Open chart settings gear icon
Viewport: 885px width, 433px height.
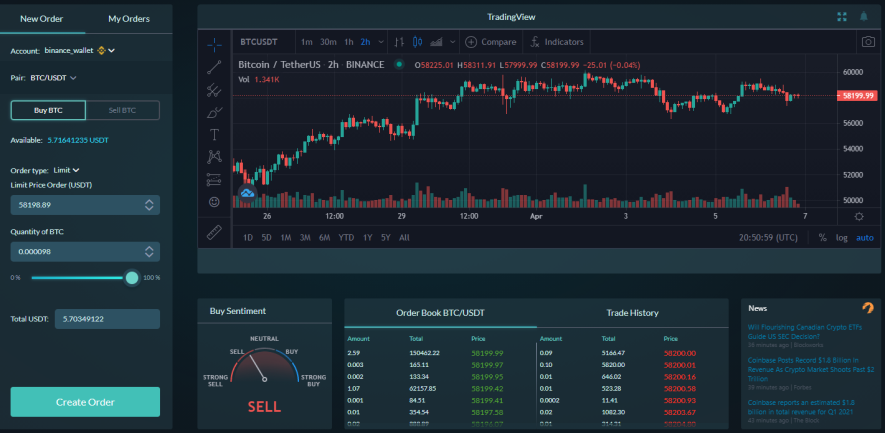click(x=859, y=216)
